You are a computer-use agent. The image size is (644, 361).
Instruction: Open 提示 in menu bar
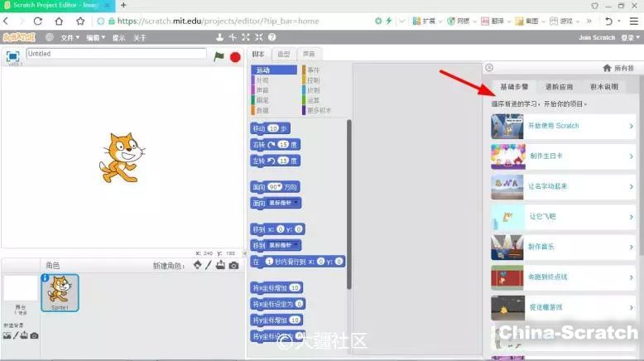point(118,38)
